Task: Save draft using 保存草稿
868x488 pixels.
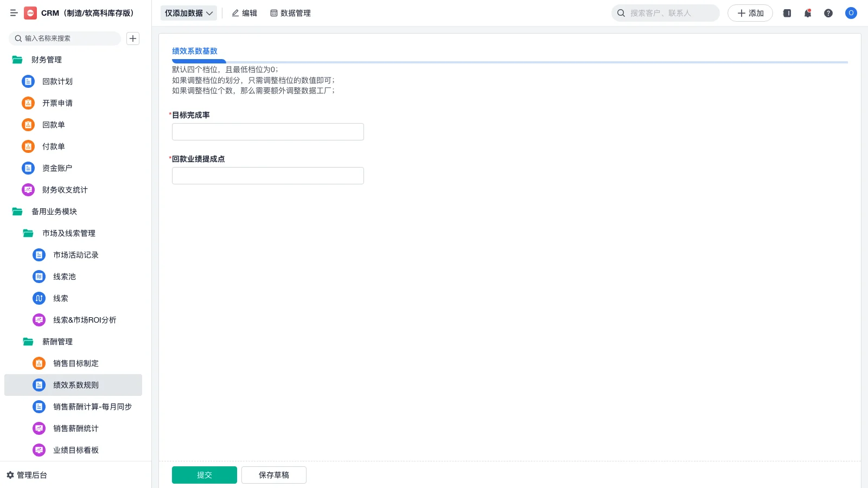Action: [x=273, y=474]
